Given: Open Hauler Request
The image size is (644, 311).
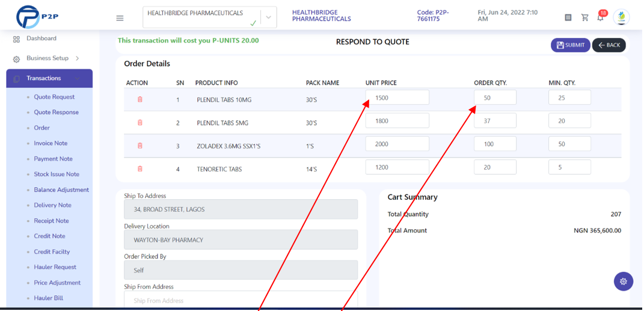Looking at the screenshot, I should coord(55,267).
